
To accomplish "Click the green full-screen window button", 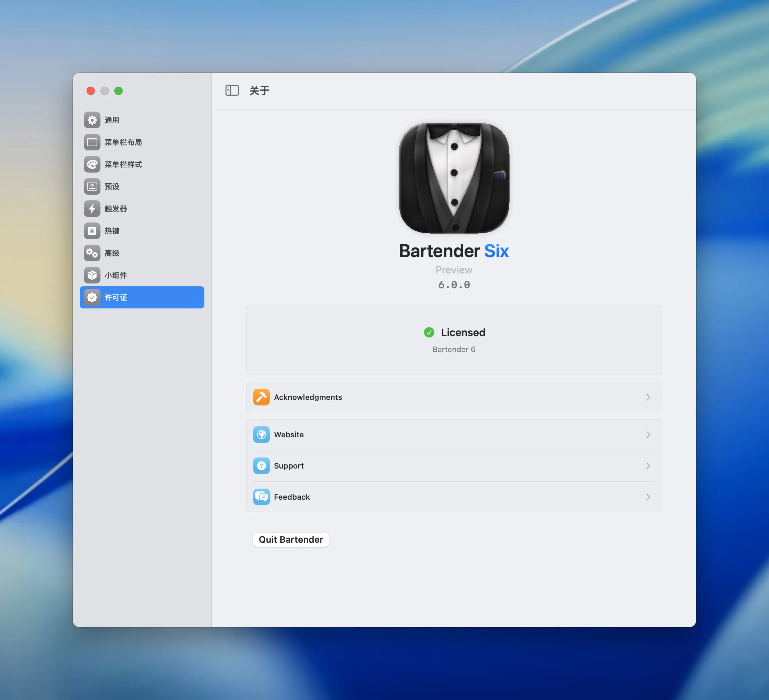I will click(x=118, y=91).
